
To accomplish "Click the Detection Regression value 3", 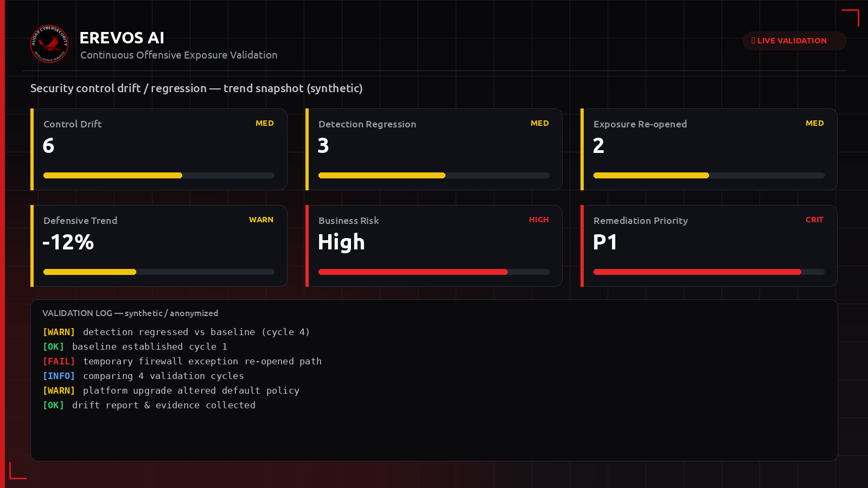I will click(323, 146).
